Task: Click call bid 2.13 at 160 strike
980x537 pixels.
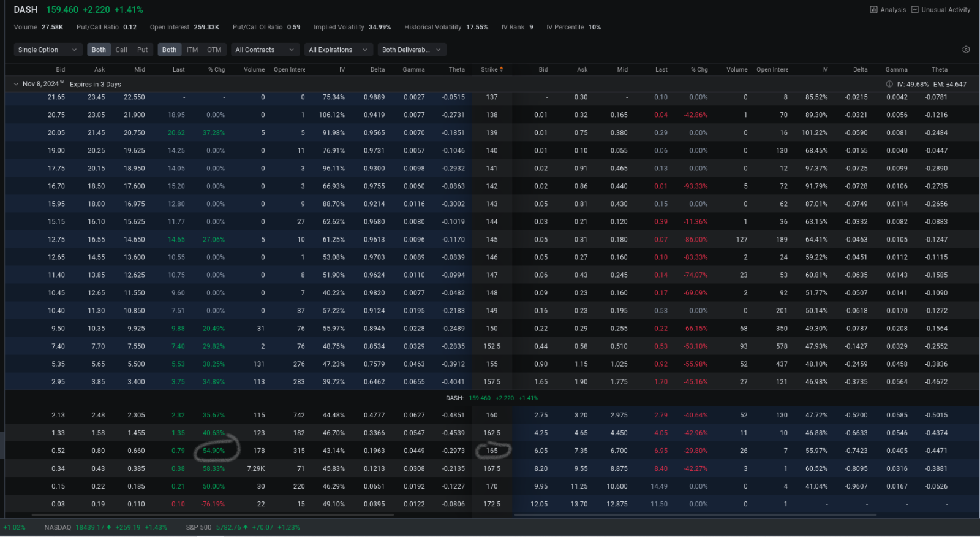Action: 58,415
